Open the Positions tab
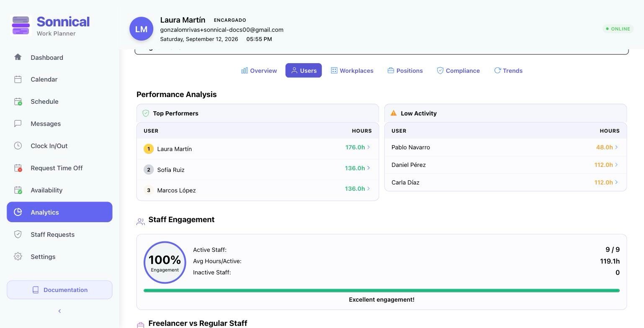Screen dimensions: 644x328 (x=405, y=70)
